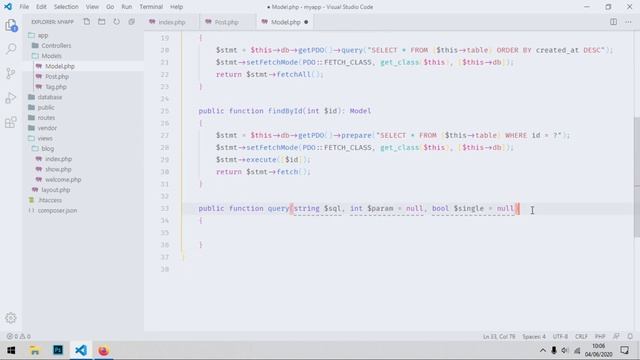Open Model.php in the file tree
640x360 pixels.
pos(60,66)
